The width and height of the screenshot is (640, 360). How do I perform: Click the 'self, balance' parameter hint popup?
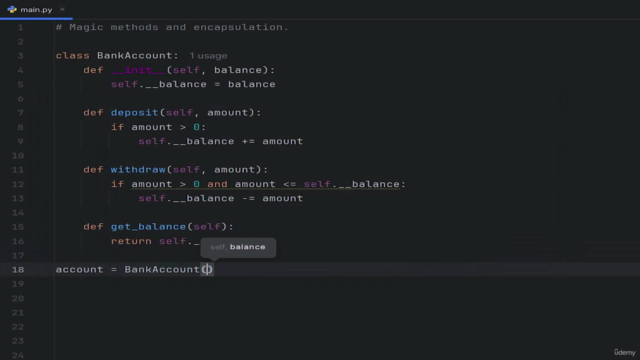(238, 247)
